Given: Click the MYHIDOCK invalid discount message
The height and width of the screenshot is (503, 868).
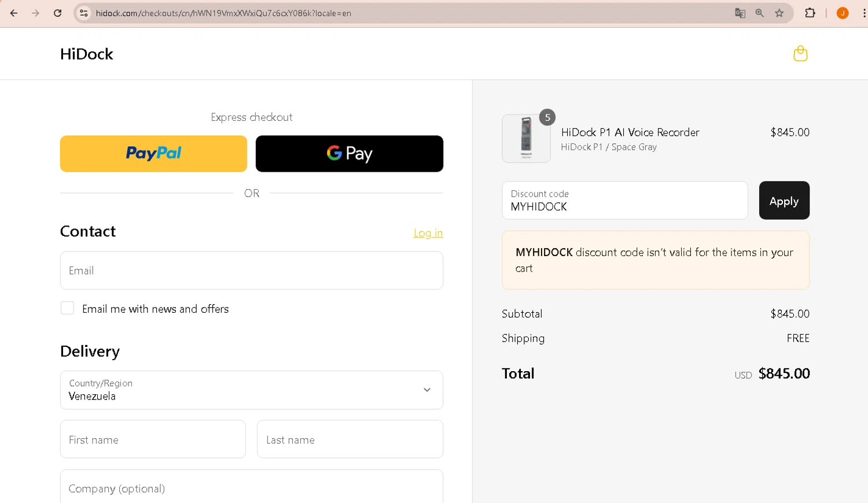Looking at the screenshot, I should [656, 260].
